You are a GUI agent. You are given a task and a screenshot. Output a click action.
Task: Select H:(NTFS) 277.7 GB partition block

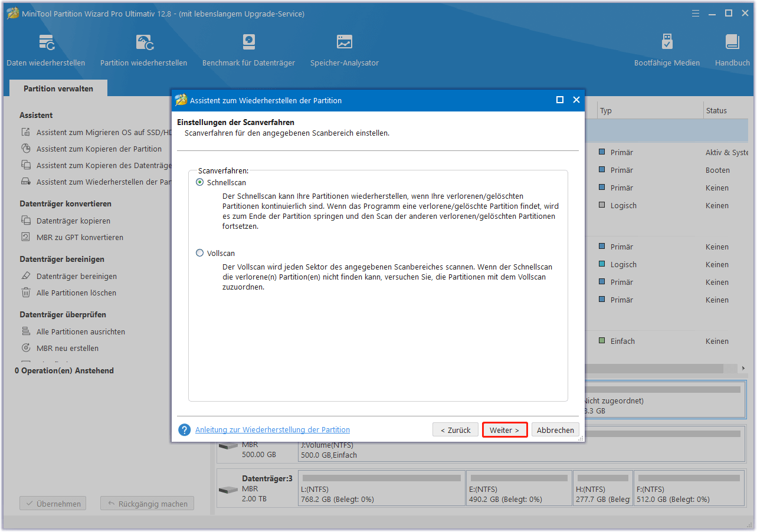click(x=603, y=488)
